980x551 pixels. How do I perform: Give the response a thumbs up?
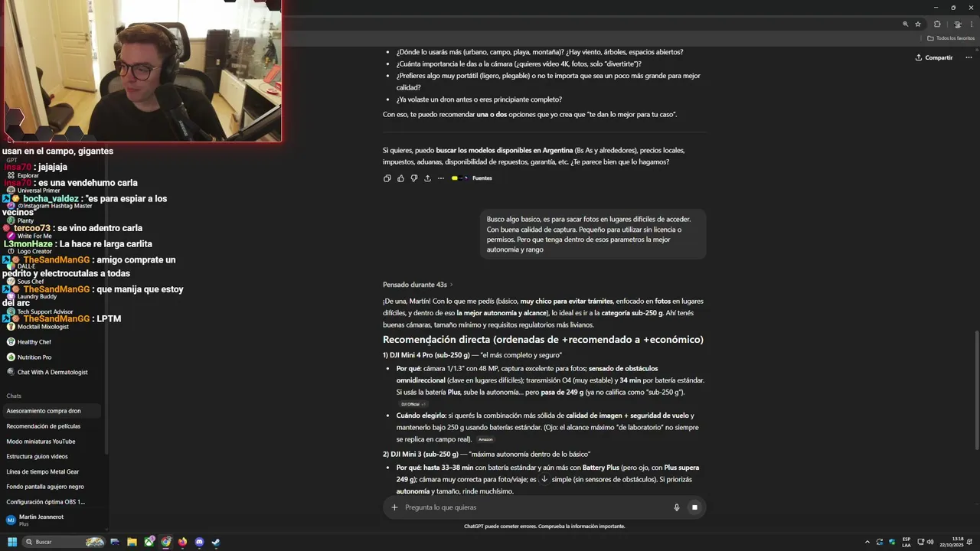(x=400, y=178)
